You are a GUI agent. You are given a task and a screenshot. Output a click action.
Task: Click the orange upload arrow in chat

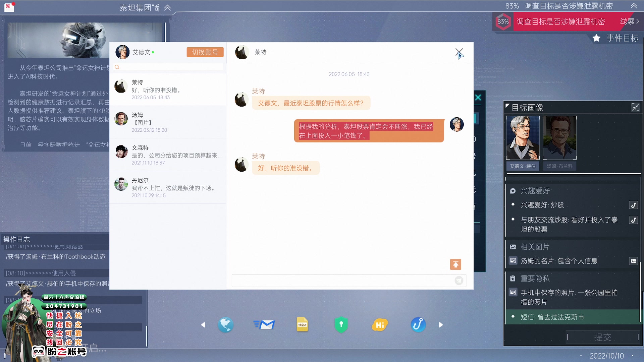point(455,264)
